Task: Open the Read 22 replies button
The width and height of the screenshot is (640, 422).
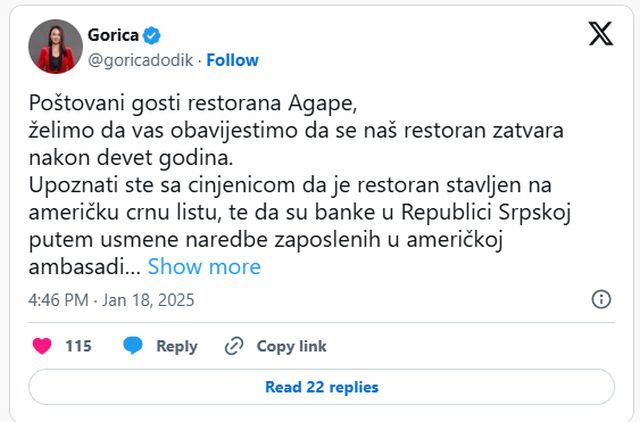Action: (x=321, y=387)
